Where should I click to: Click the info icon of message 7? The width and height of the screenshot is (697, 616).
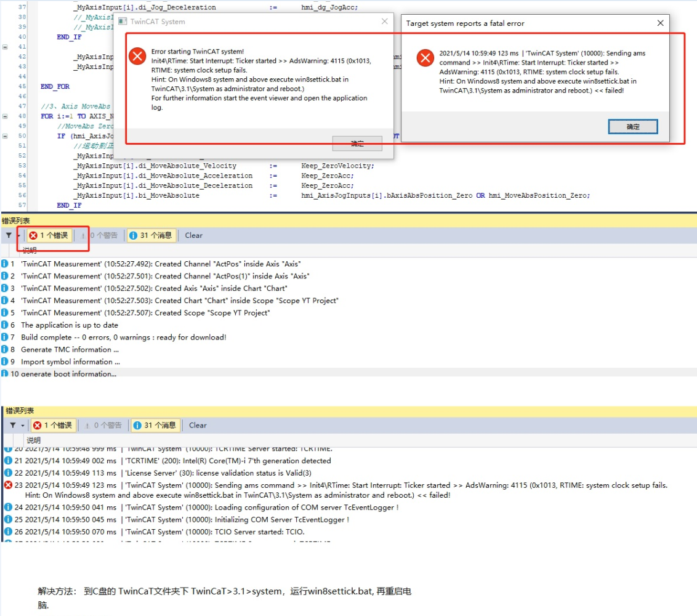coord(4,337)
